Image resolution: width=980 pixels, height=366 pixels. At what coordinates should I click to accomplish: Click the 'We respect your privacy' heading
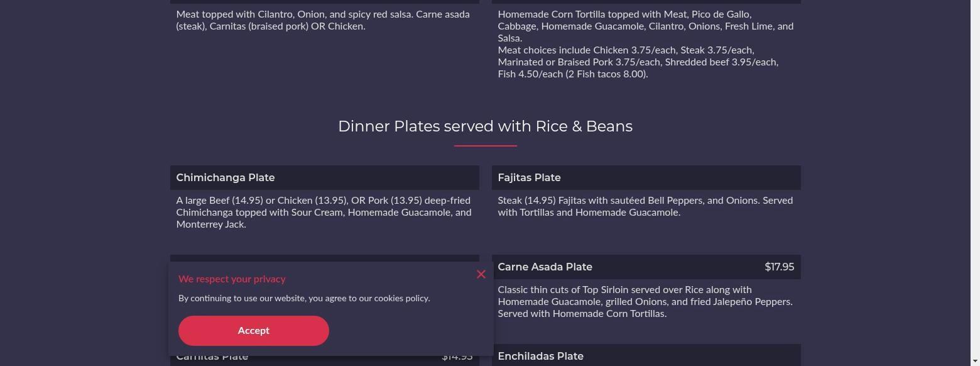tap(232, 279)
